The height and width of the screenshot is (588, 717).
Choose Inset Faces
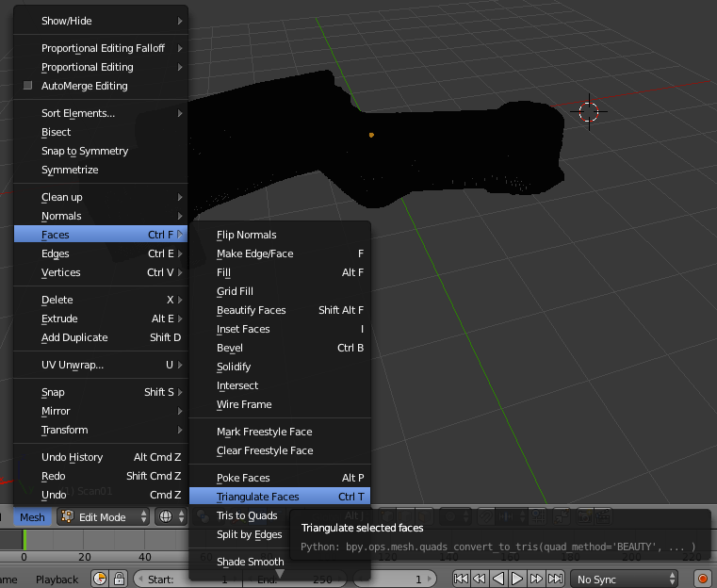tap(280, 329)
